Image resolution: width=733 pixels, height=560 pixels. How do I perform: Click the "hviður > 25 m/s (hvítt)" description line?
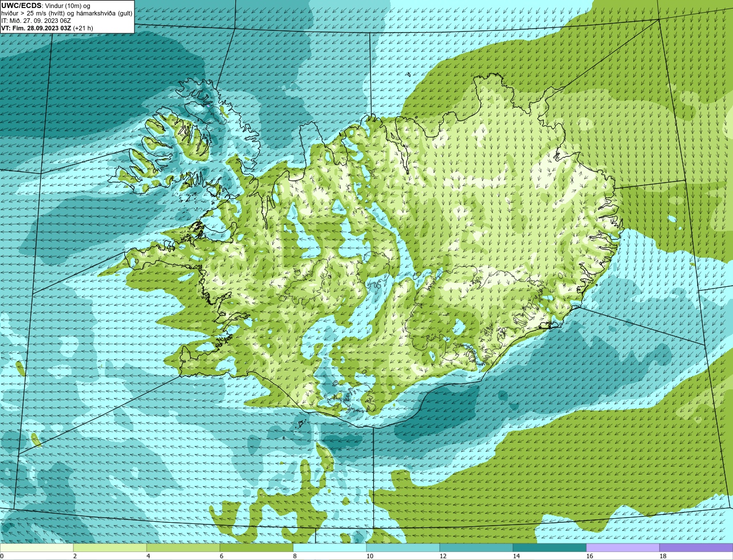[66, 13]
